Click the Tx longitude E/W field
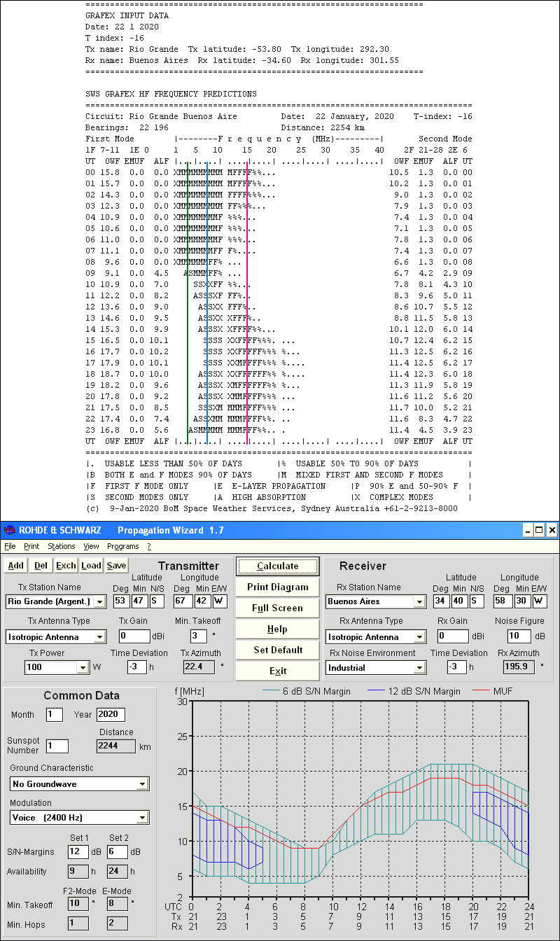The height and width of the screenshot is (941, 560). coord(220,601)
